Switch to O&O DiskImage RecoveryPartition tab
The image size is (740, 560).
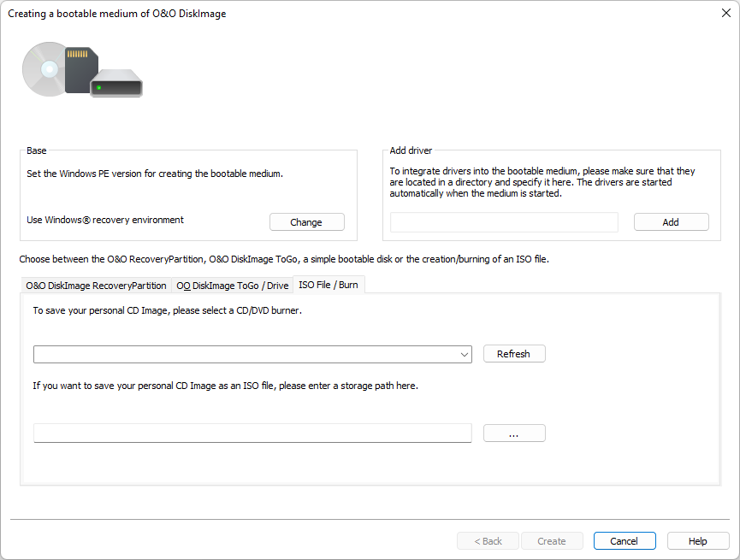[x=96, y=286]
